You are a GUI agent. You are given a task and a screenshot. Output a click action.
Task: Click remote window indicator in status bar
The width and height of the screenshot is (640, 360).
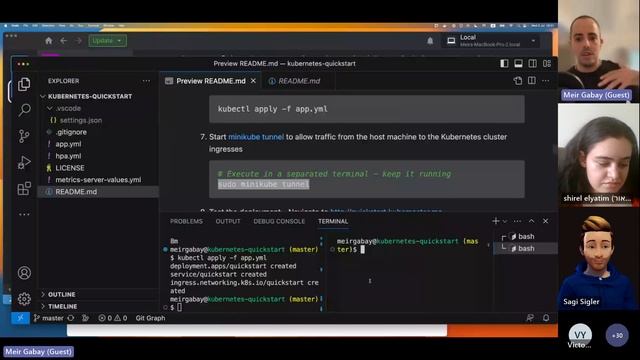point(20,318)
